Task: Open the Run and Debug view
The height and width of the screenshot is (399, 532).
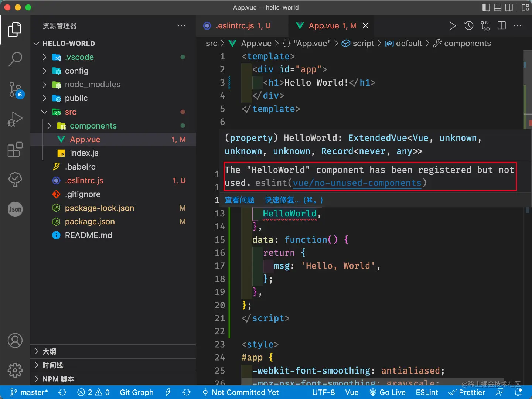Action: pyautogui.click(x=15, y=119)
